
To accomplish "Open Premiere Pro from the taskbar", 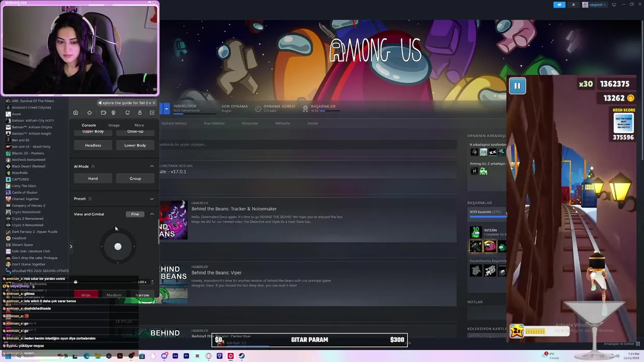I will click(x=186, y=356).
